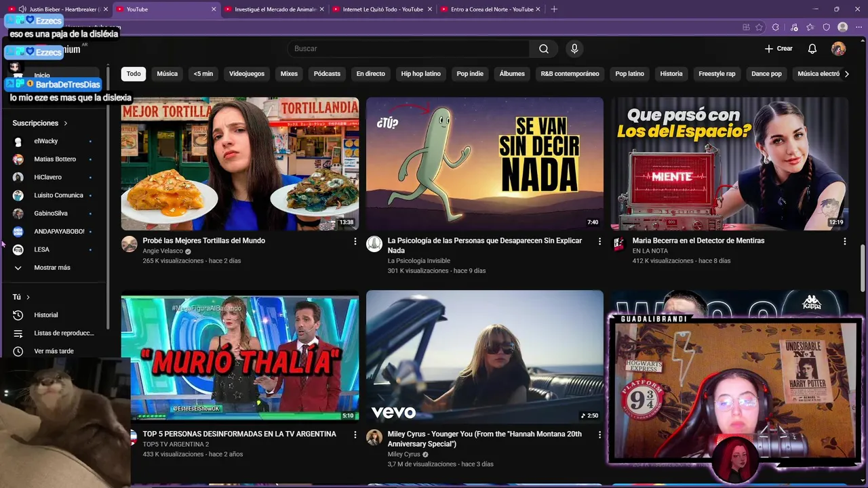Screen dimensions: 868x488
Task: Open options menu for Probé las Mejores Tortillas video
Action: tap(355, 241)
